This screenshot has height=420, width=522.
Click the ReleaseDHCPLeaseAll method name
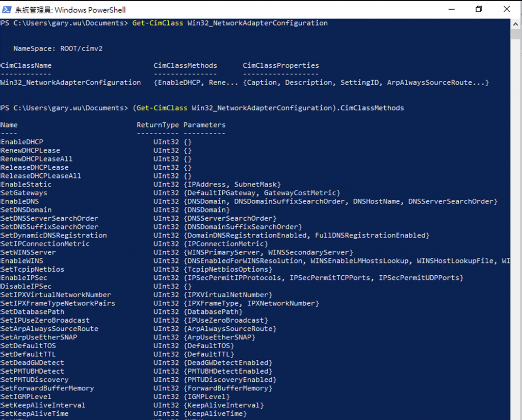(x=41, y=176)
